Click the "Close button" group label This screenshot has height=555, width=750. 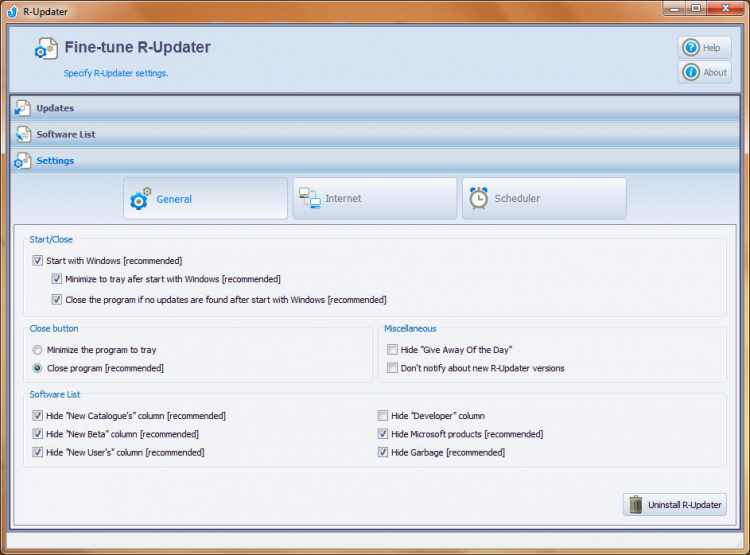[x=54, y=329]
